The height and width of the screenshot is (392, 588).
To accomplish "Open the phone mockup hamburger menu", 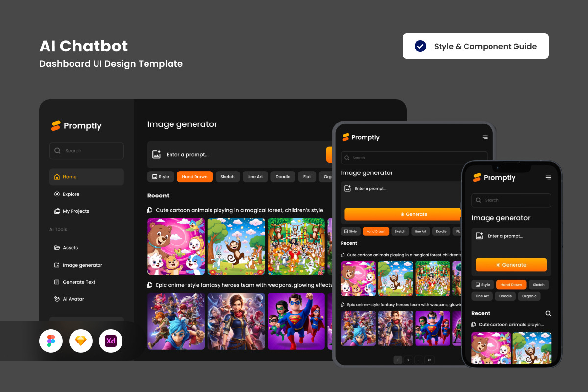I will [x=548, y=178].
